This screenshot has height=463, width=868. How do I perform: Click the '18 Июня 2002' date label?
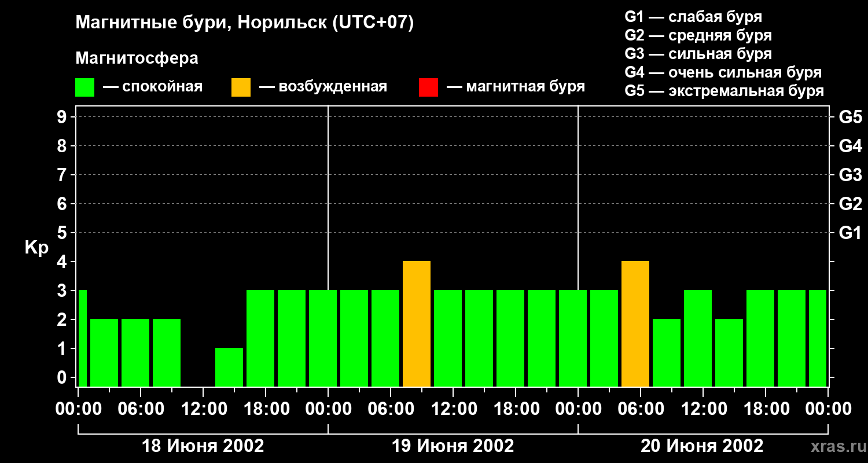pos(203,446)
